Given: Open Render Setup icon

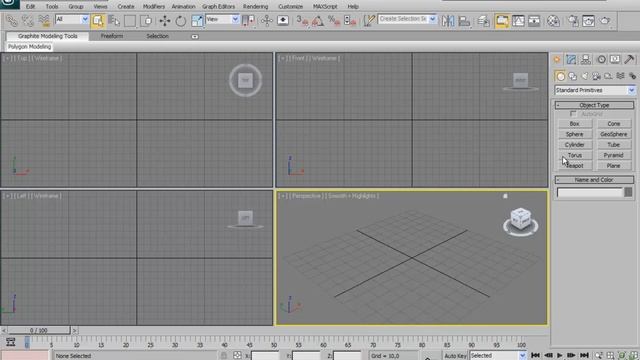Looking at the screenshot, I should point(573,21).
